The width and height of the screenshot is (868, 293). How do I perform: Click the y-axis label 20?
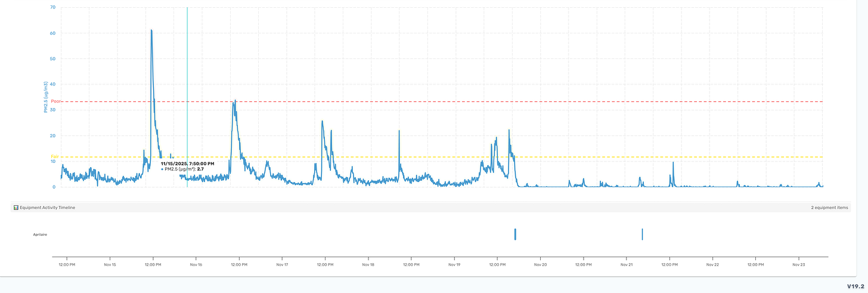pos(52,135)
